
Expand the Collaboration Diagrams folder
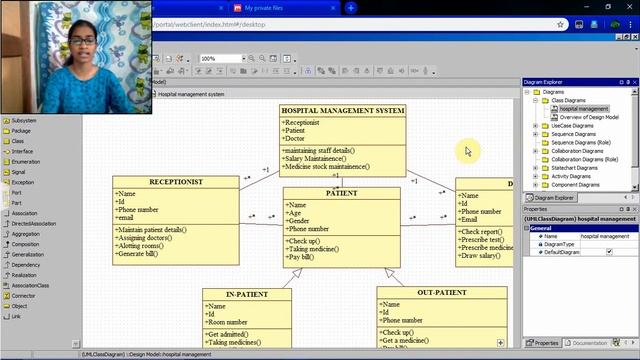[536, 151]
